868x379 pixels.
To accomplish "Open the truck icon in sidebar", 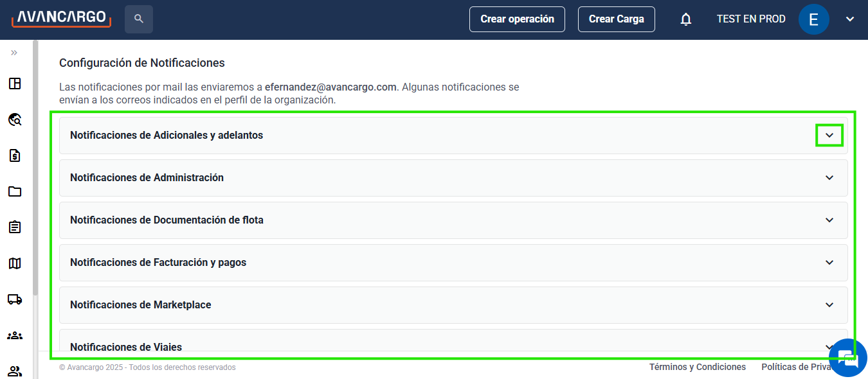I will click(x=14, y=299).
